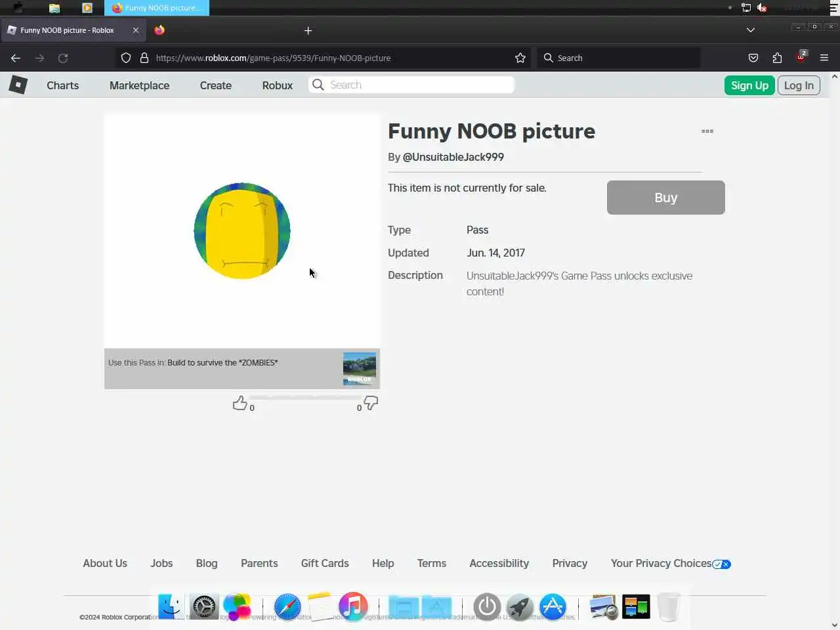
Task: Open Robux in Roblox navigation
Action: coord(277,85)
